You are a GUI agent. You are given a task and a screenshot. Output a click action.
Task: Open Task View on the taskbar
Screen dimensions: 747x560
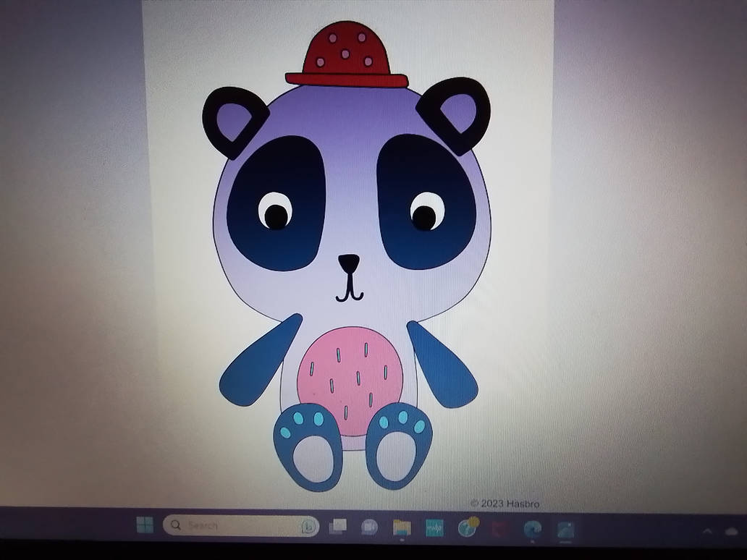(338, 527)
